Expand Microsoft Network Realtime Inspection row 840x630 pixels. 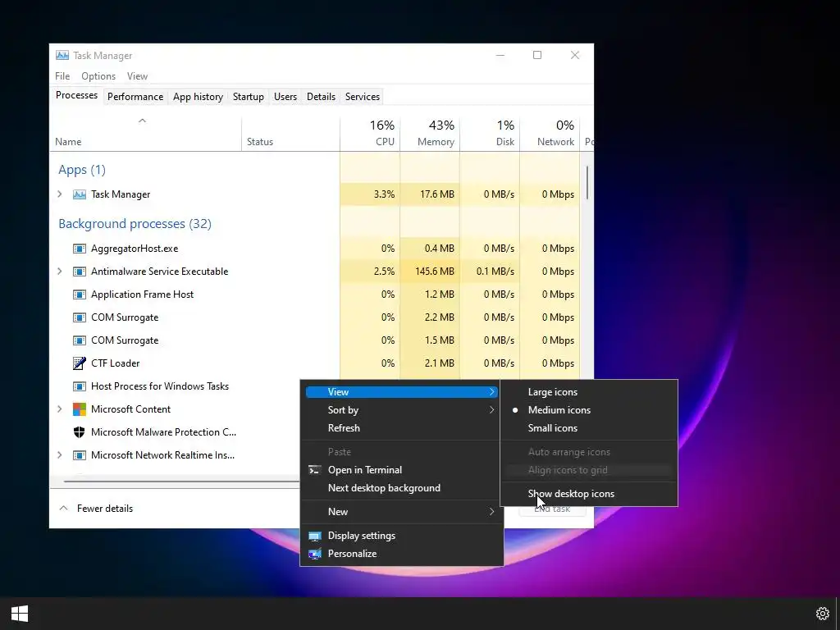(x=59, y=454)
